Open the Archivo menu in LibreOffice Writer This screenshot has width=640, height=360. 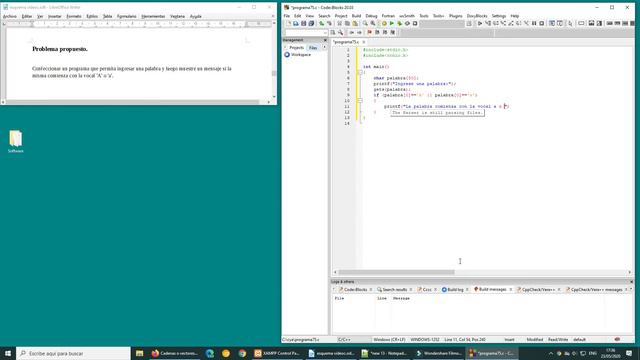click(x=10, y=16)
